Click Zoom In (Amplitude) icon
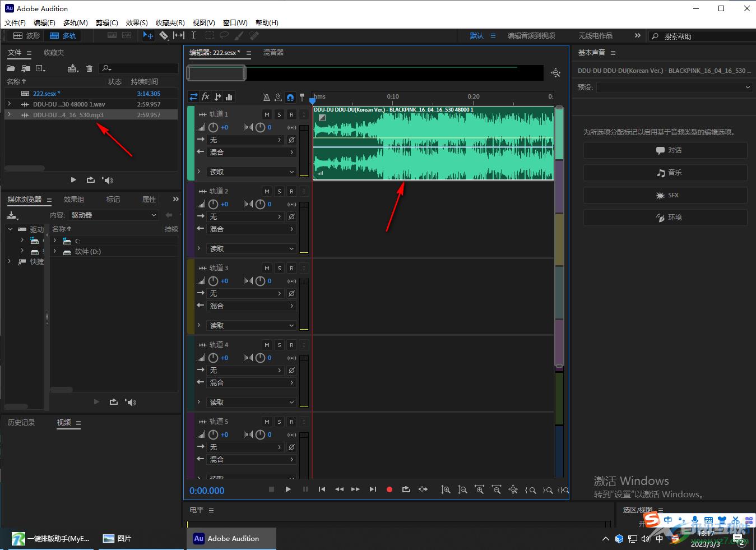Image resolution: width=756 pixels, height=550 pixels. (x=446, y=490)
